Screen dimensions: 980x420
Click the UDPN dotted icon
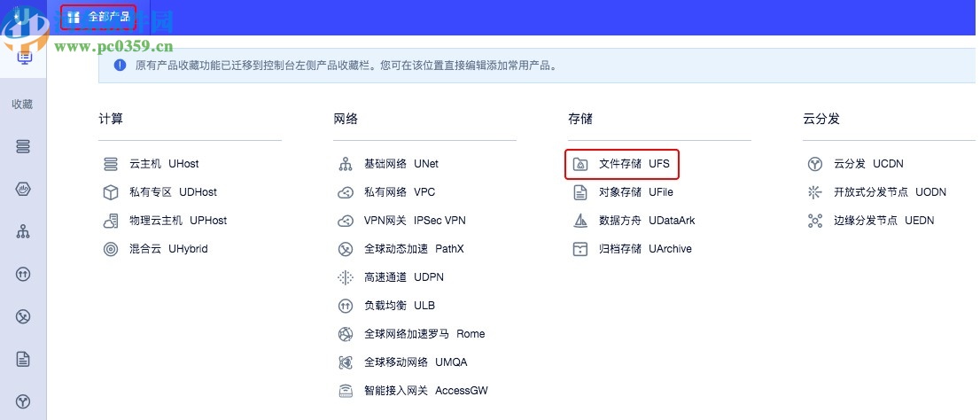346,277
